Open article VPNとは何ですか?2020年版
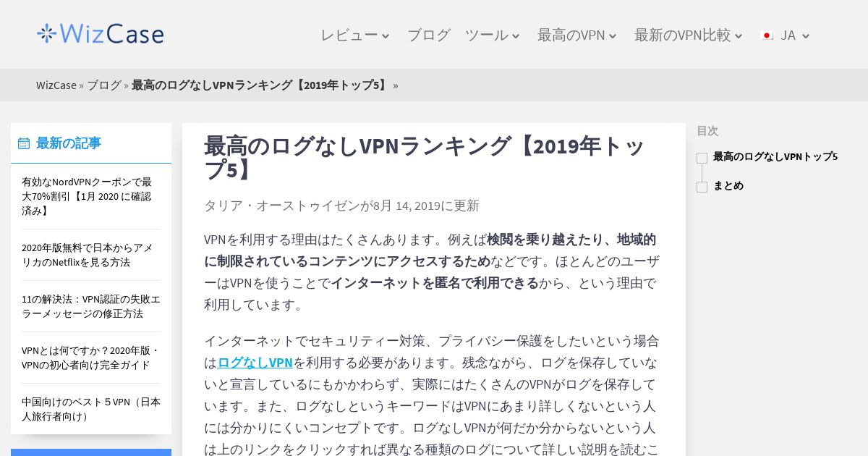 point(91,358)
